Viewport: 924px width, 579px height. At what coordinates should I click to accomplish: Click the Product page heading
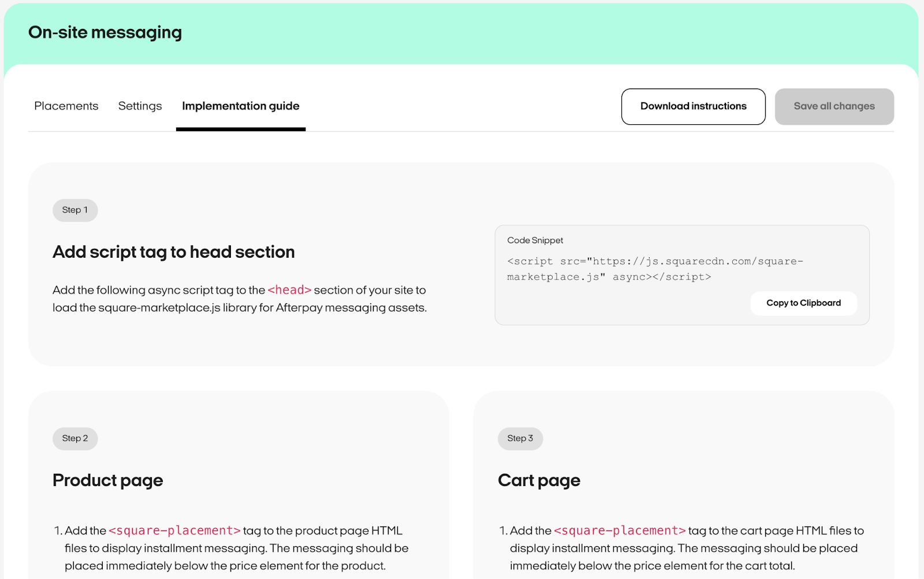click(107, 480)
